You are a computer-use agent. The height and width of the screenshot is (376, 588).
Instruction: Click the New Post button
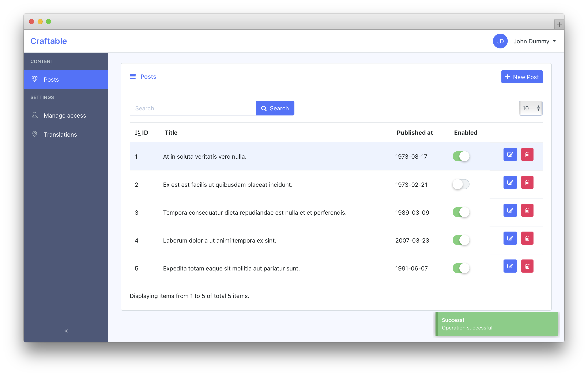[522, 77]
